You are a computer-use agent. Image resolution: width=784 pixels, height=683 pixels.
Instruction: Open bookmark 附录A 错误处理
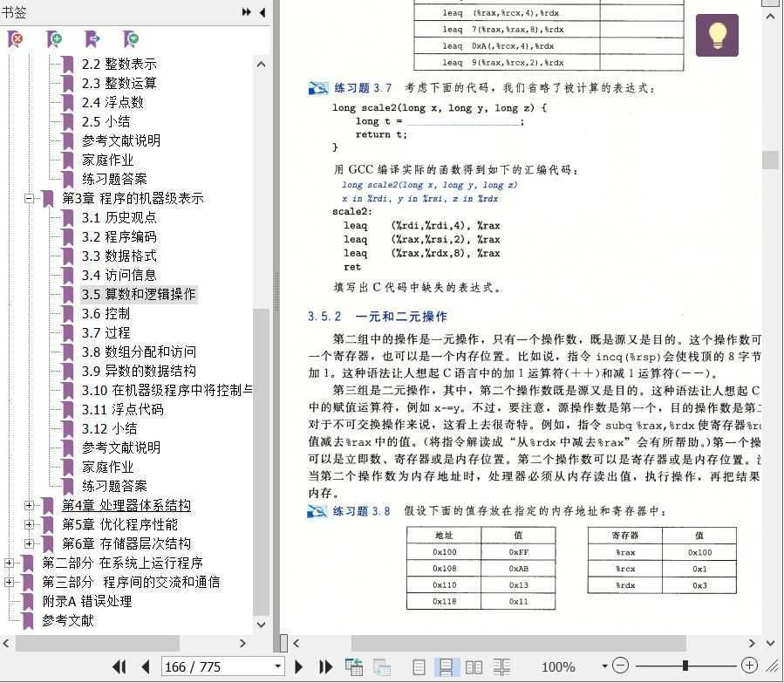pos(86,601)
